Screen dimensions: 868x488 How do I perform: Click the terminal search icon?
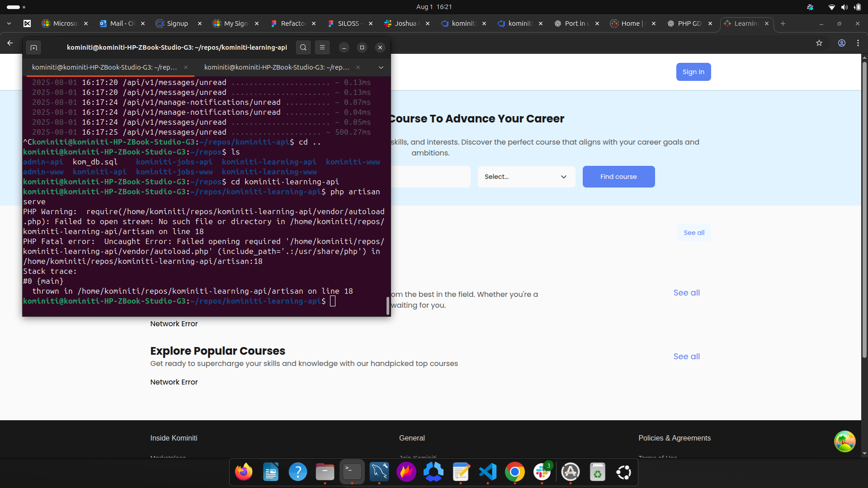pyautogui.click(x=303, y=47)
